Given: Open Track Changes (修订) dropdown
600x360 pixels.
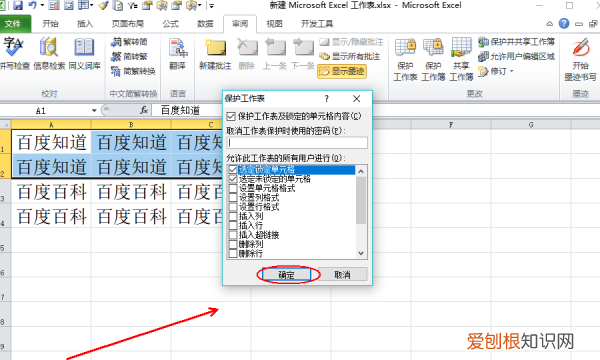Looking at the screenshot, I should coord(496,71).
